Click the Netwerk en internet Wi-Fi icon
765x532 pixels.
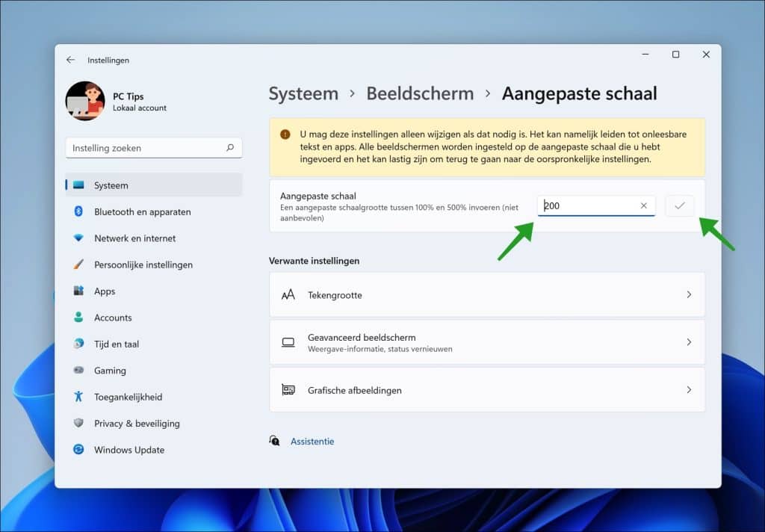pyautogui.click(x=78, y=238)
